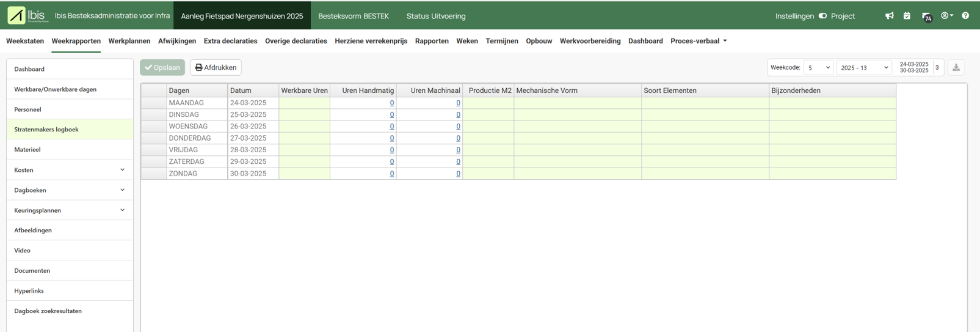Click the Opslaan save button
980x332 pixels.
tap(162, 67)
